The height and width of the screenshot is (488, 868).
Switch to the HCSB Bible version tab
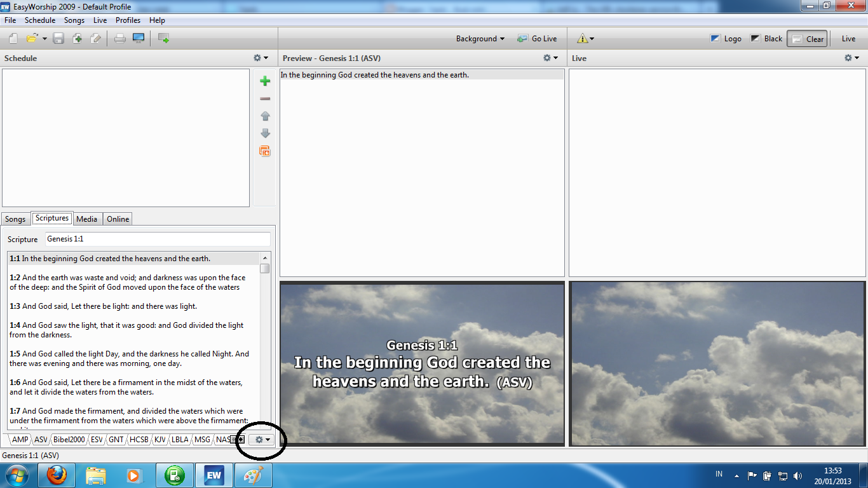coord(139,439)
